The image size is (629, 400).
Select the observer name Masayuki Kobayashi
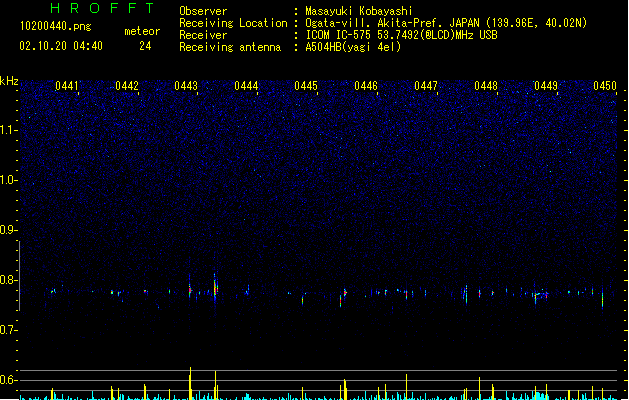359,11
